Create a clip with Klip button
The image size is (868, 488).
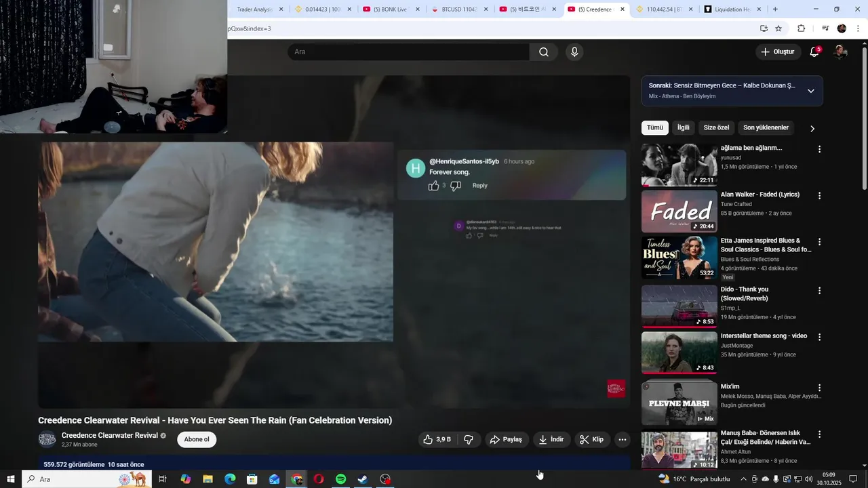pos(591,440)
